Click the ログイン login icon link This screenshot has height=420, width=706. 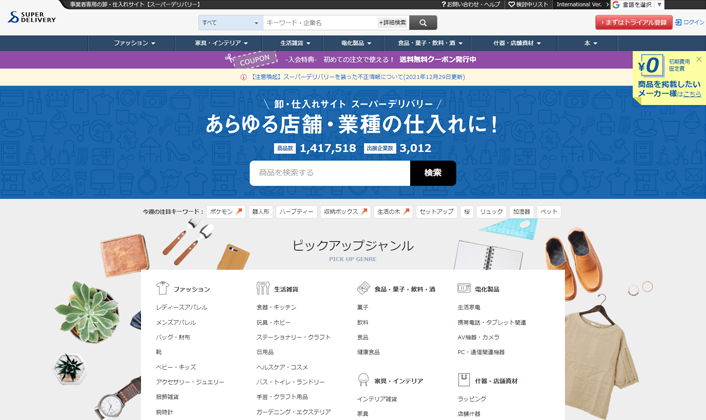pos(689,22)
